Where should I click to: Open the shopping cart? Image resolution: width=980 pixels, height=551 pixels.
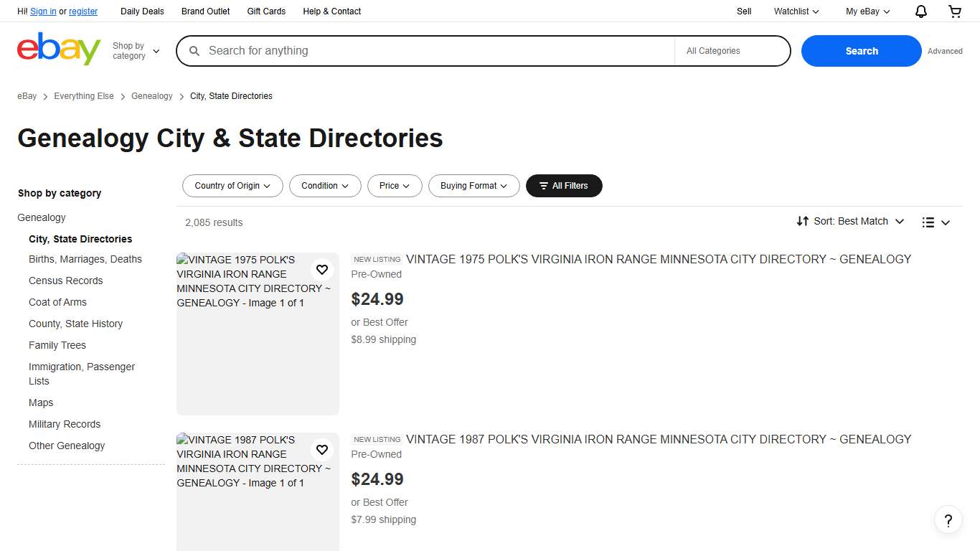(x=954, y=11)
